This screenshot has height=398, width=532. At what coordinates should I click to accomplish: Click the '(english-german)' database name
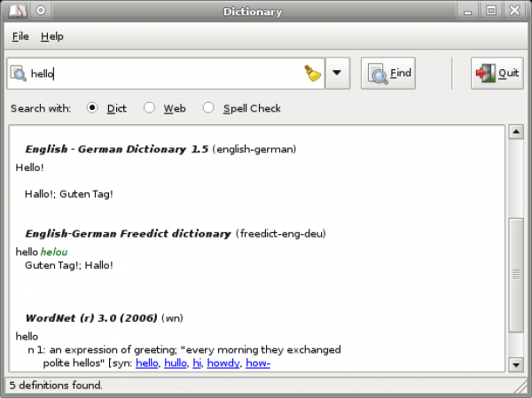(254, 149)
